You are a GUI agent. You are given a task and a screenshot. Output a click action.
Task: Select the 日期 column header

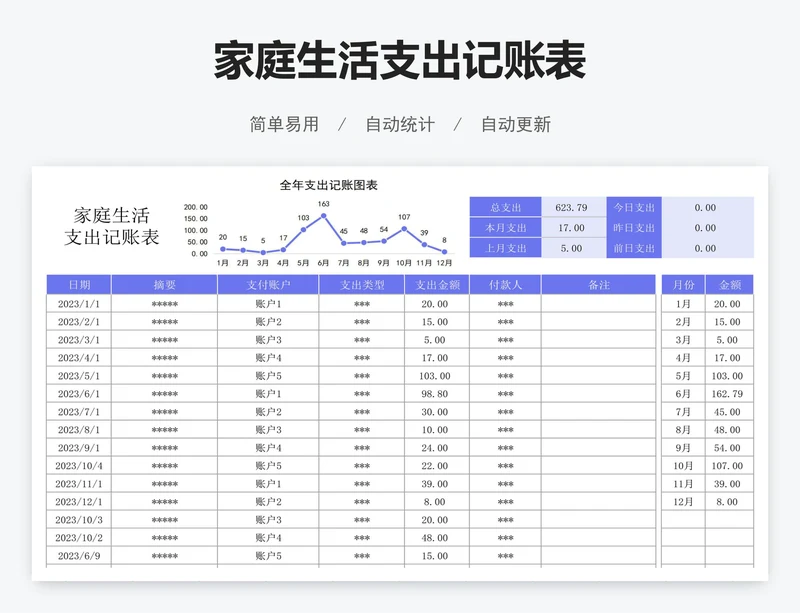pos(79,285)
